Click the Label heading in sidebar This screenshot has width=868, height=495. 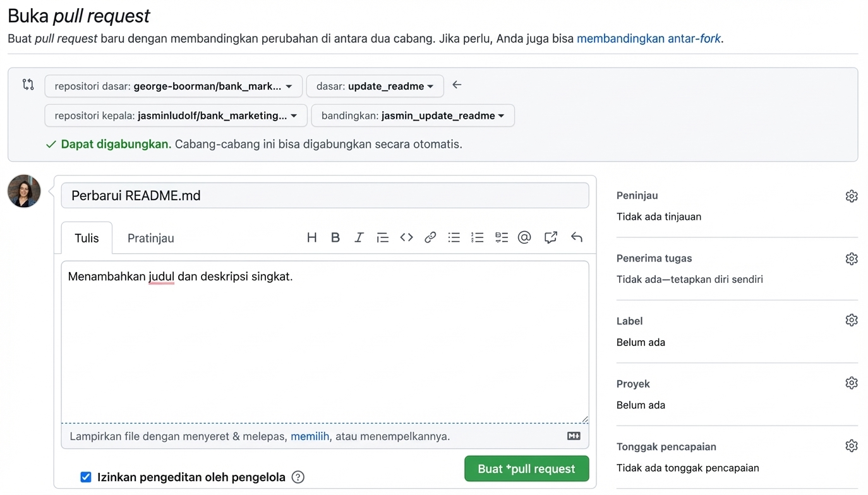(630, 321)
